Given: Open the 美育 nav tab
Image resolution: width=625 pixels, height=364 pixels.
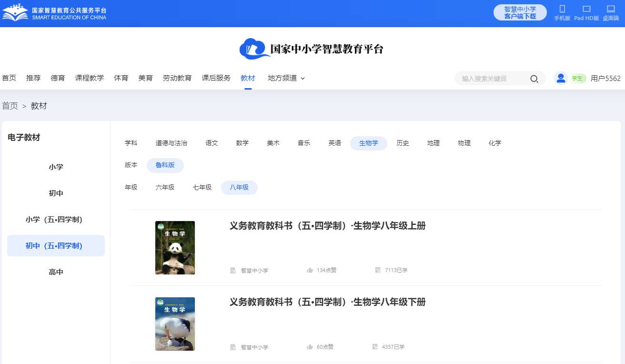Looking at the screenshot, I should 145,78.
